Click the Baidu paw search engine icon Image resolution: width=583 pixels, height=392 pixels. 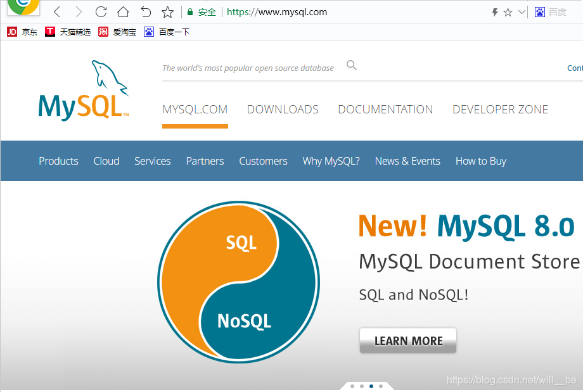pos(539,12)
